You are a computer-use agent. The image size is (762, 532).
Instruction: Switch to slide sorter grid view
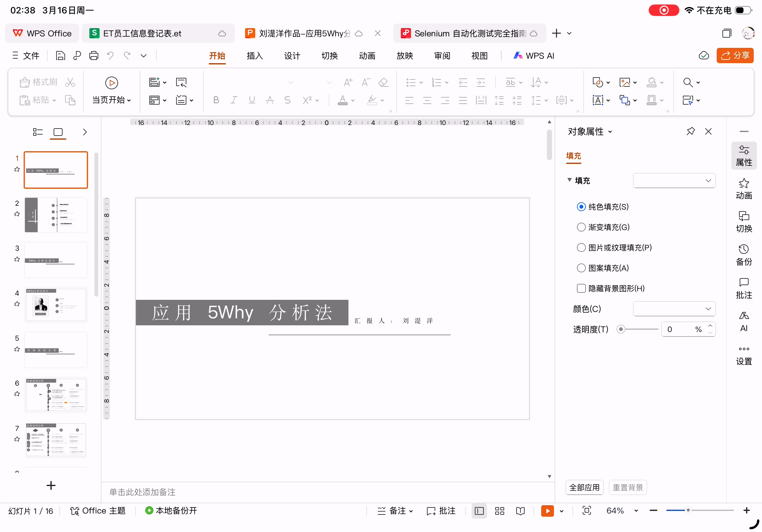(x=499, y=511)
